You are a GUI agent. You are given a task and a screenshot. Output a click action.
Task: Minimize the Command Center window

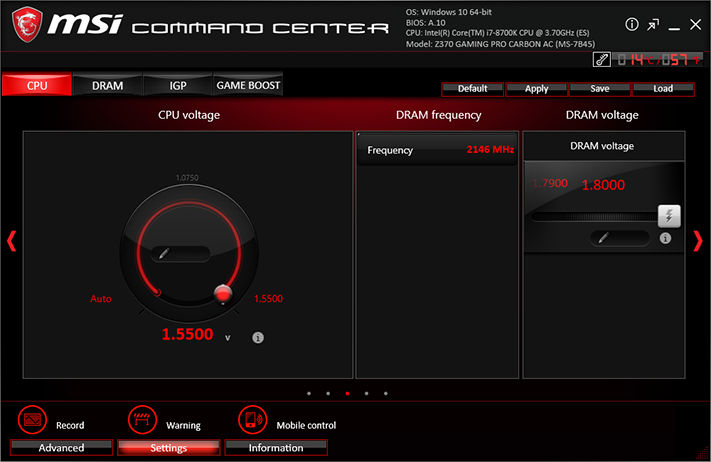674,29
